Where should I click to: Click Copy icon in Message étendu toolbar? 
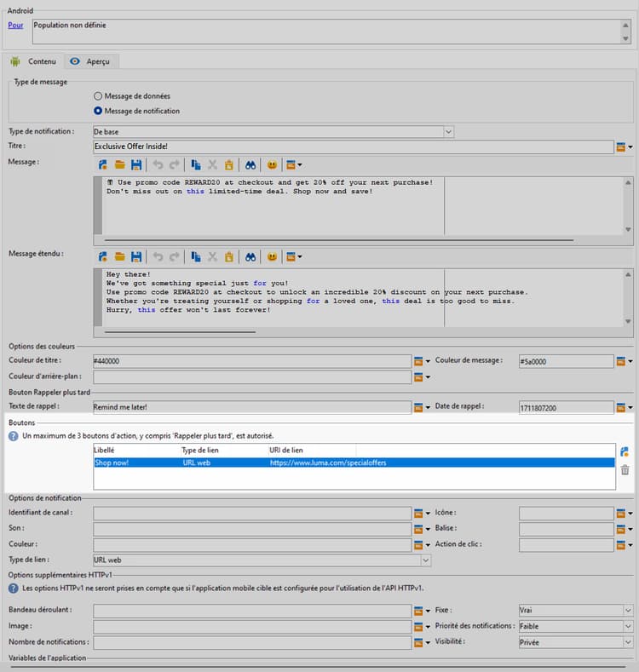tap(196, 256)
